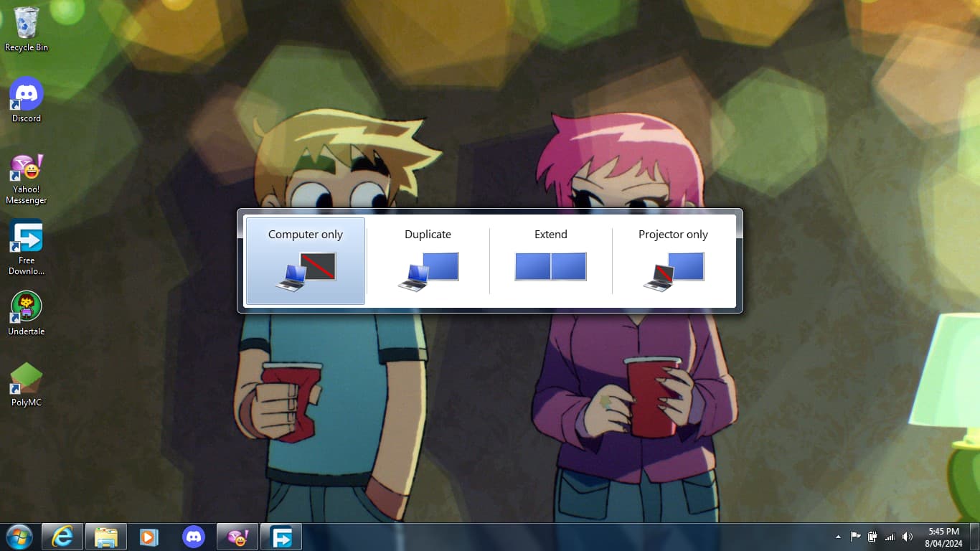This screenshot has width=980, height=551.
Task: Click the battery power tray icon
Action: [872, 537]
